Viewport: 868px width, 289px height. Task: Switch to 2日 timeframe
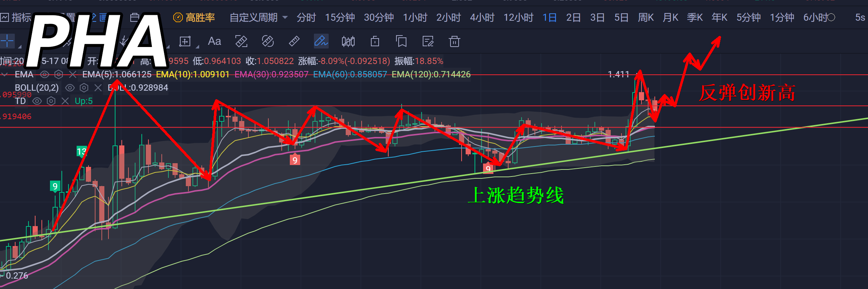point(573,17)
